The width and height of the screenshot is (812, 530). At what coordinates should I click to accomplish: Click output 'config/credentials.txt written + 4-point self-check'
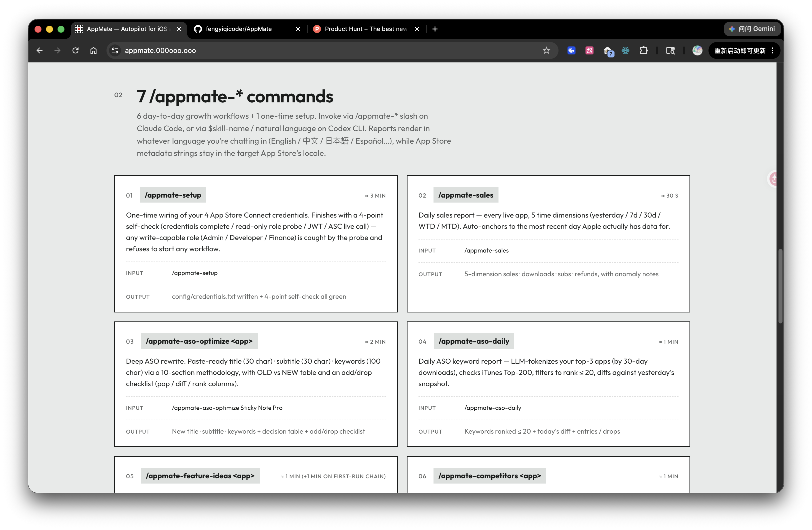(259, 296)
